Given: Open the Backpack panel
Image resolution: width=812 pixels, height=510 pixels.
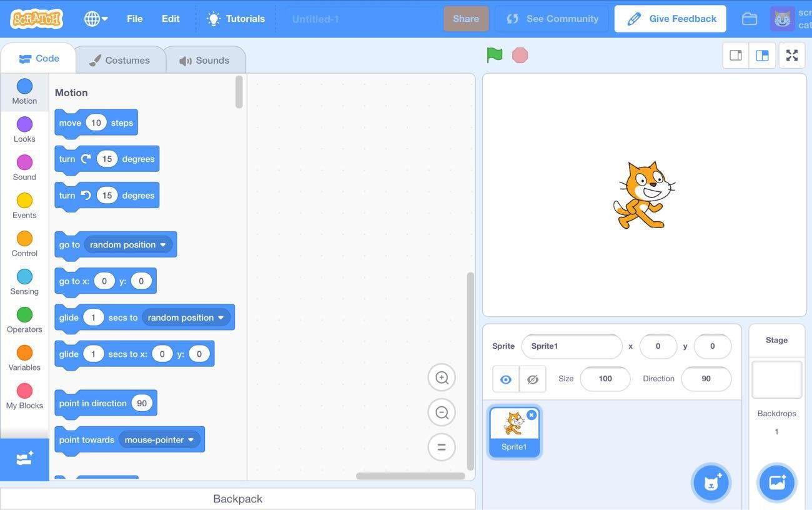Looking at the screenshot, I should pyautogui.click(x=237, y=499).
